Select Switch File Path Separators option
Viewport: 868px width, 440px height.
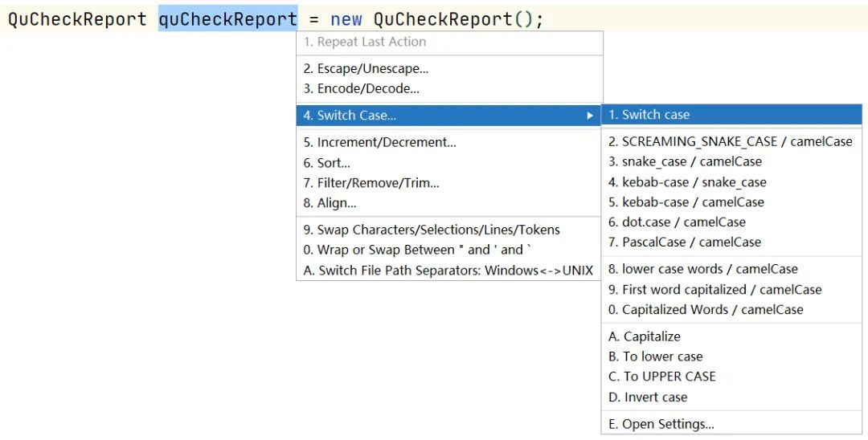[449, 271]
